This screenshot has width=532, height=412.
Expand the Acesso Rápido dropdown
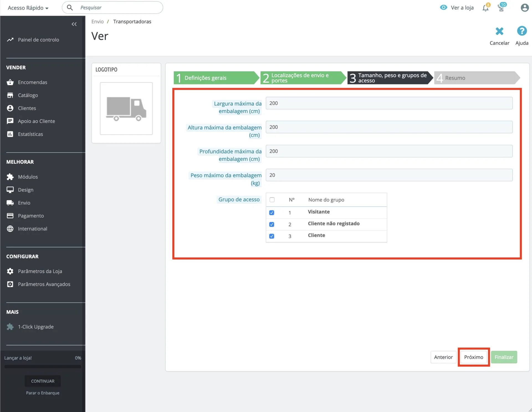28,8
